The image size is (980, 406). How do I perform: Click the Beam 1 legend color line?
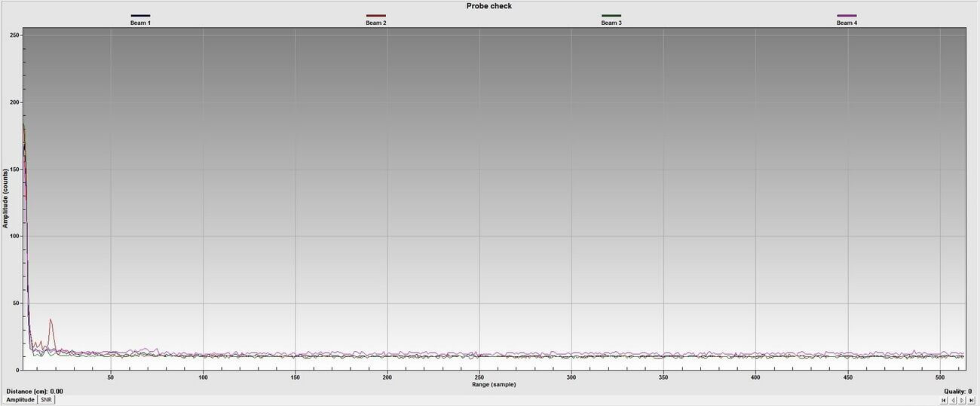coord(140,15)
